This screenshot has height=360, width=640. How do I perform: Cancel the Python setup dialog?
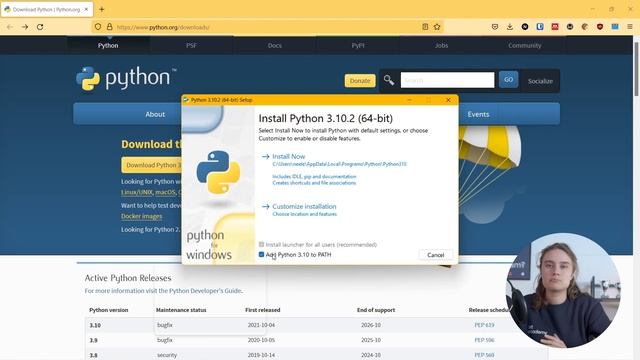click(436, 255)
